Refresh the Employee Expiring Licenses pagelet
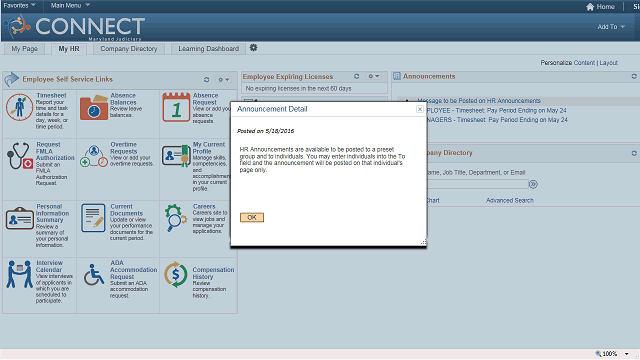This screenshot has height=360, width=640. (356, 76)
